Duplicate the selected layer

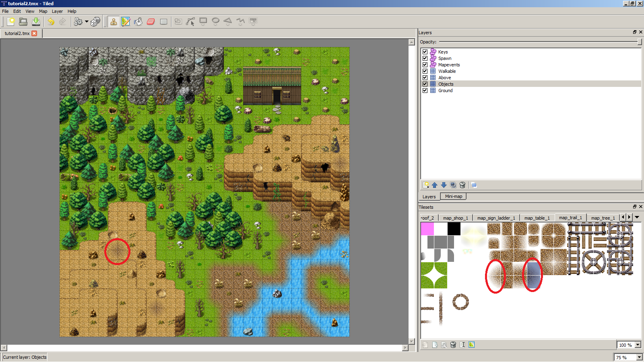(453, 185)
